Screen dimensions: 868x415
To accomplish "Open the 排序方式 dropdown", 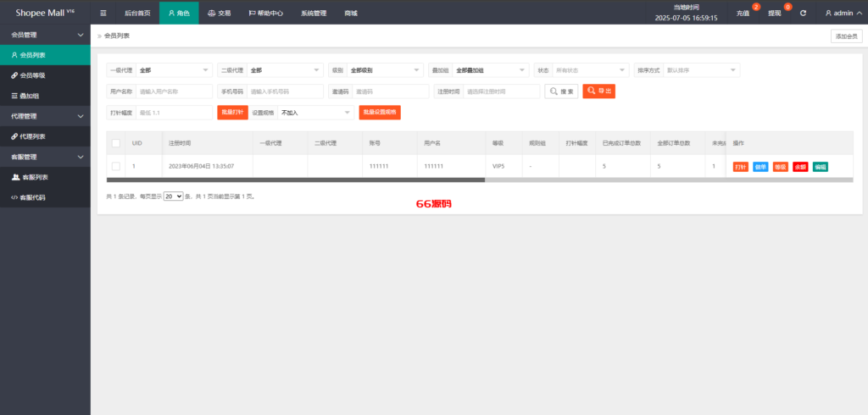I will 701,70.
